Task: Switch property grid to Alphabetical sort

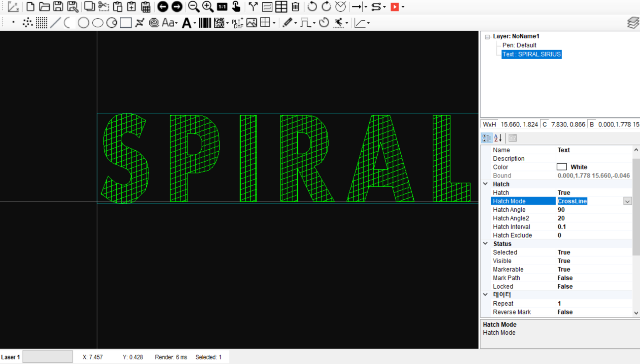Action: coord(498,138)
